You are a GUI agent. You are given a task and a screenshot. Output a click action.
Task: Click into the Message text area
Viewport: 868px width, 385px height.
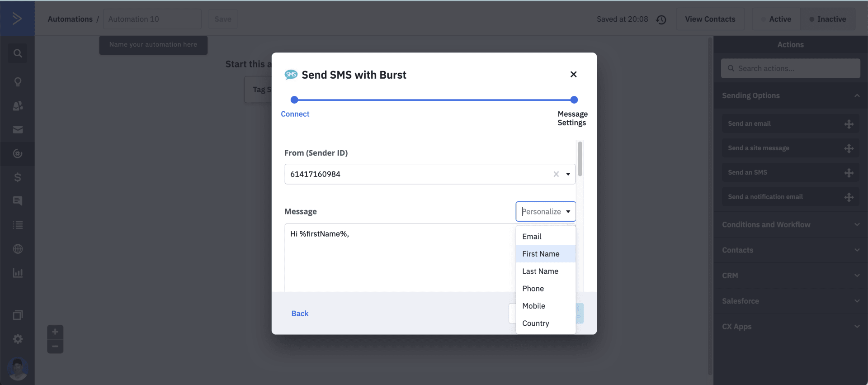pos(400,258)
